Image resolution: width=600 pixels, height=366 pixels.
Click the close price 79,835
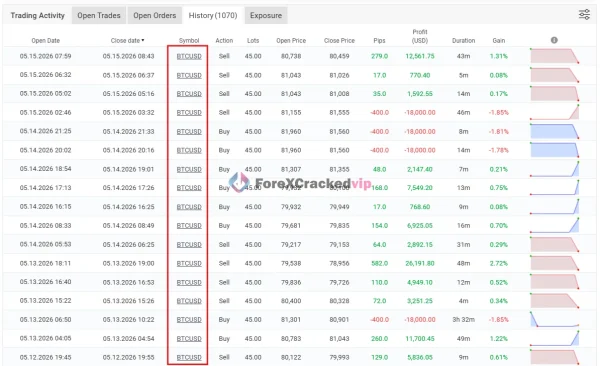tap(339, 226)
